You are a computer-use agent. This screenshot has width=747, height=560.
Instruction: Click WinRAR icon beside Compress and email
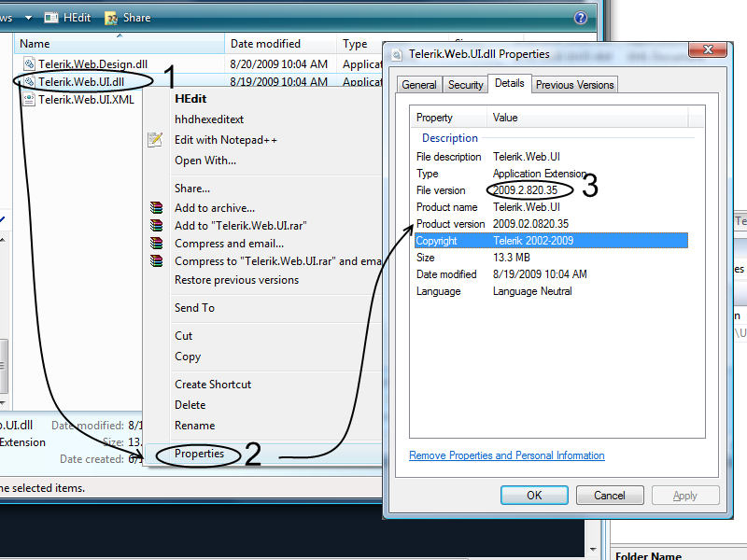(156, 244)
